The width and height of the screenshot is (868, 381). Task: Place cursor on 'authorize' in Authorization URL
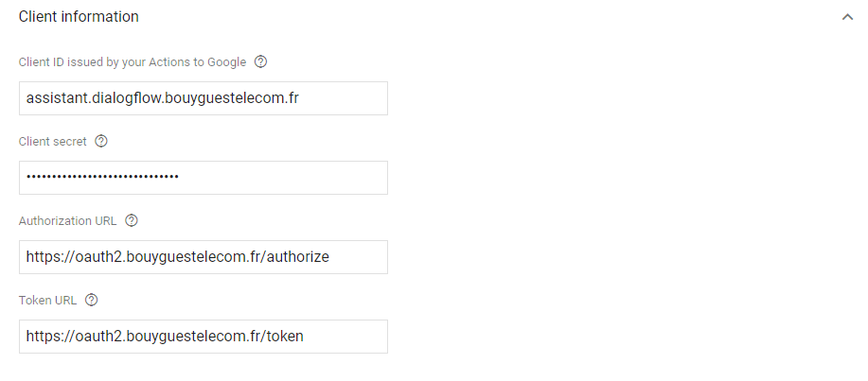(299, 257)
